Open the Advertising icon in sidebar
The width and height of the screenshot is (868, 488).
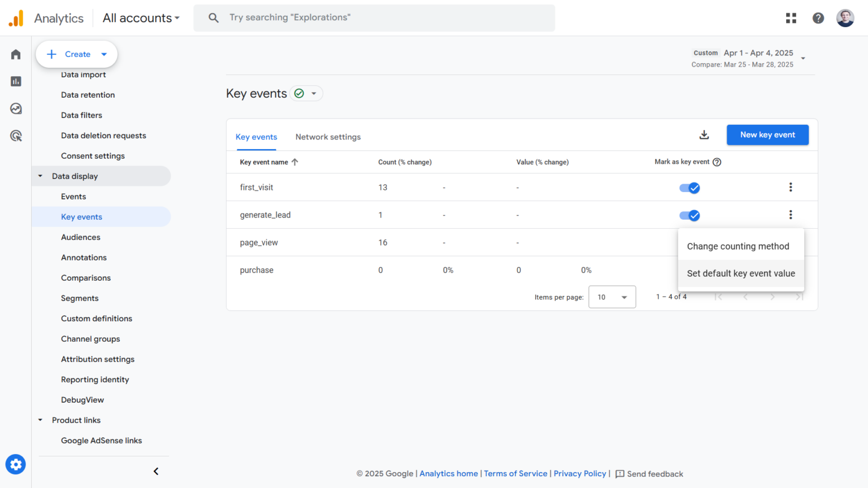tap(15, 135)
